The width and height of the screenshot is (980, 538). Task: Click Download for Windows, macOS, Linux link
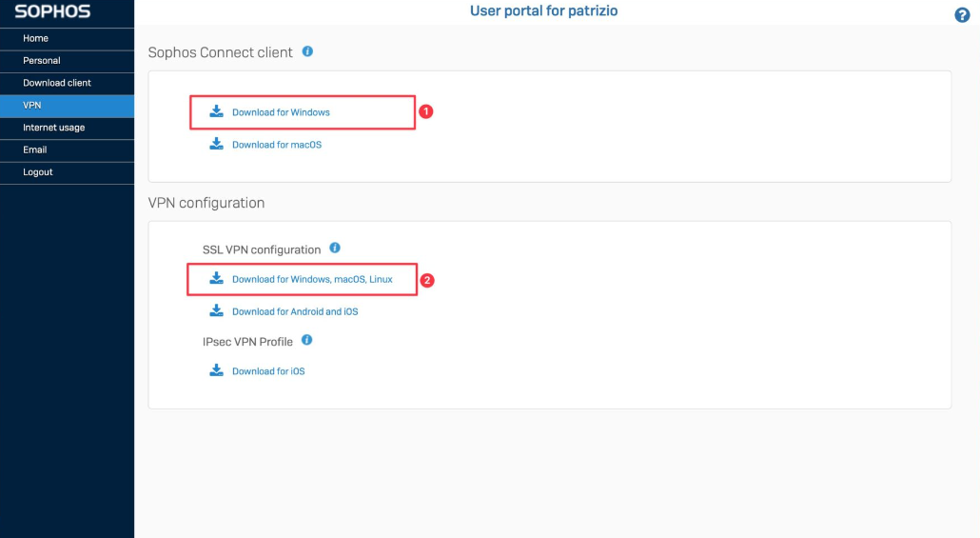(312, 279)
